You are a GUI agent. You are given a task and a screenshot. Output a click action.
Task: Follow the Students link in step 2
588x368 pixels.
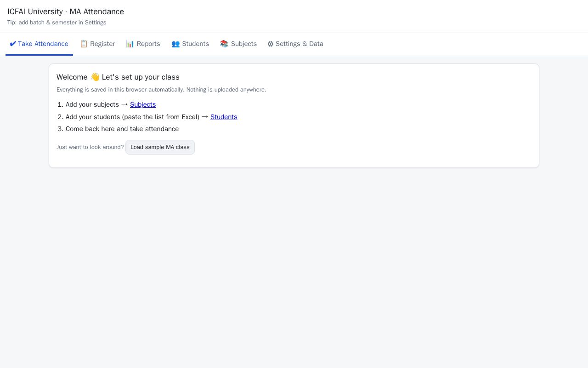click(x=224, y=117)
